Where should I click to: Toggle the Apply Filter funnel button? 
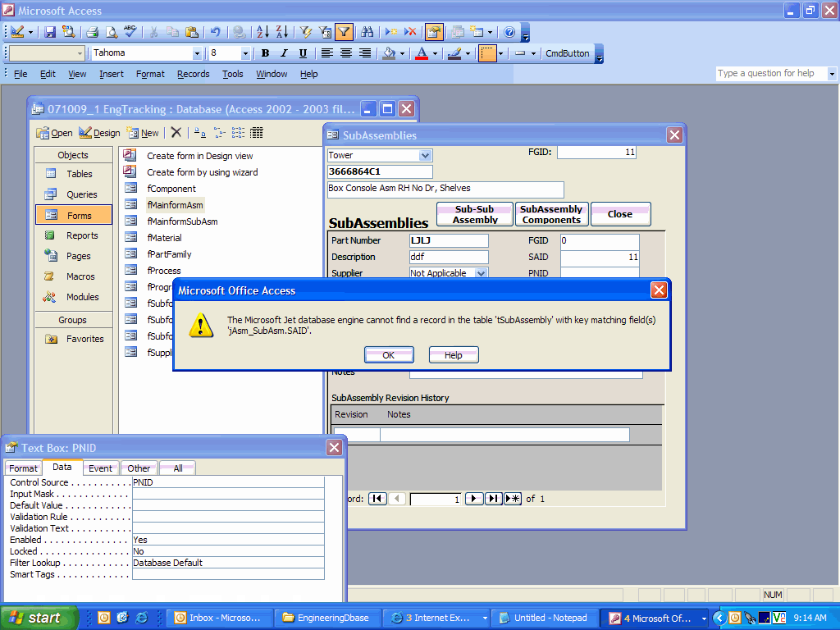pos(344,32)
